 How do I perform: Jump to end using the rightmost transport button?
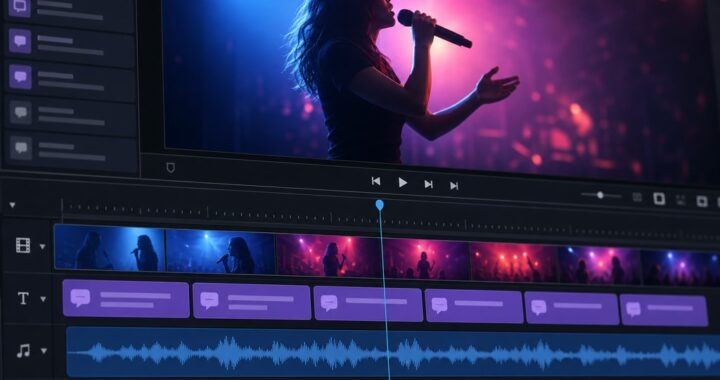454,185
